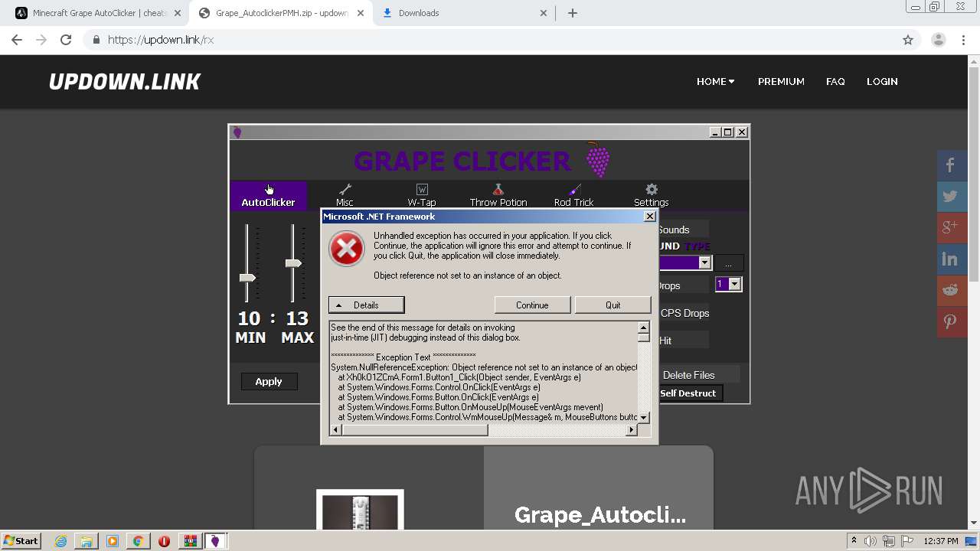Open the Drops count dropdown showing 1
This screenshot has width=980, height=551.
[734, 284]
